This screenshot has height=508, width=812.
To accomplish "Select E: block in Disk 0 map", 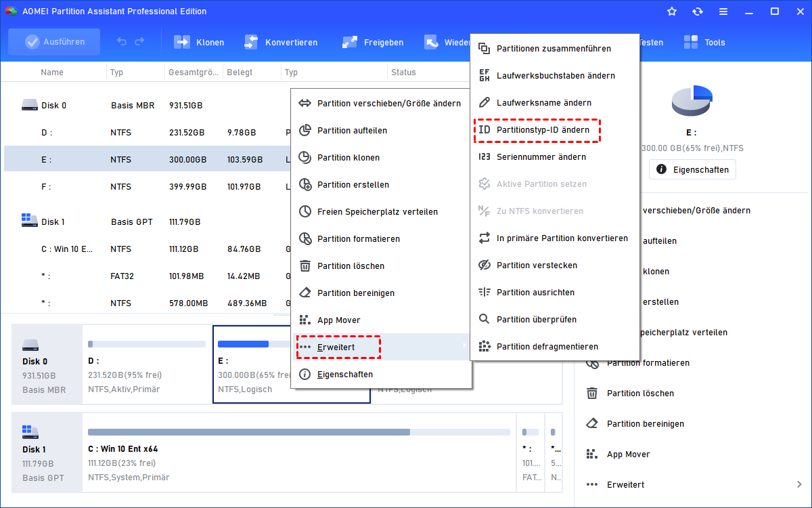I will click(x=291, y=366).
